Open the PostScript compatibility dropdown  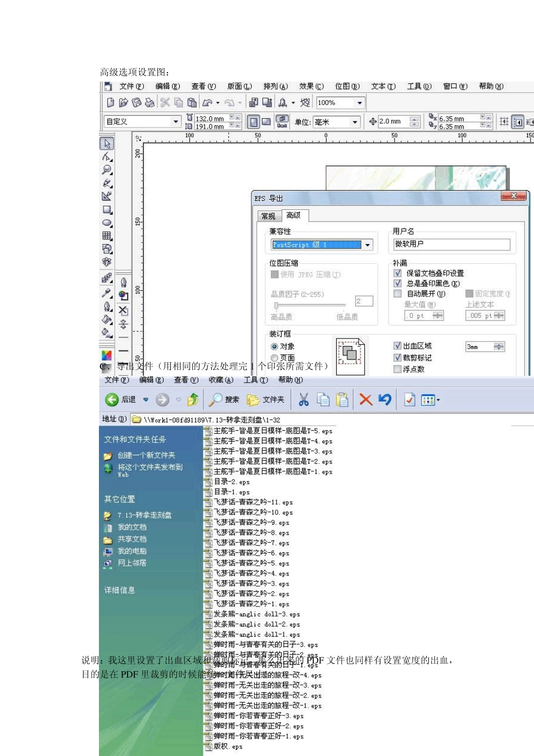pos(368,245)
